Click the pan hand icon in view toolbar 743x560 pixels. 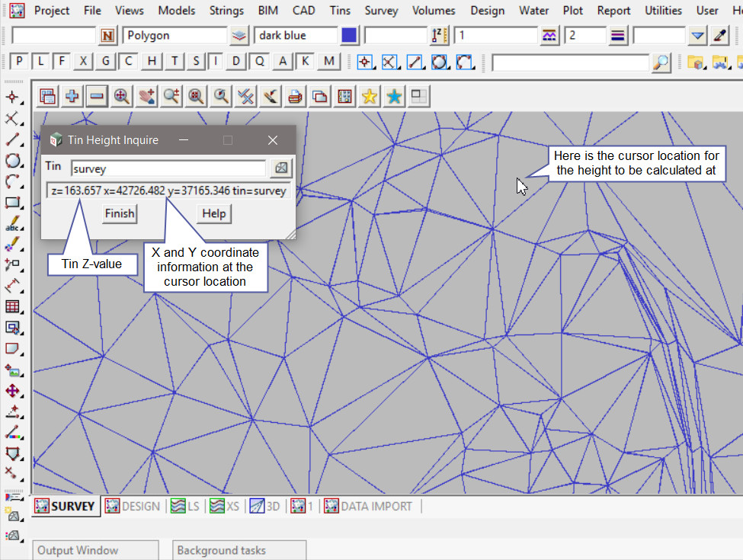coord(146,96)
